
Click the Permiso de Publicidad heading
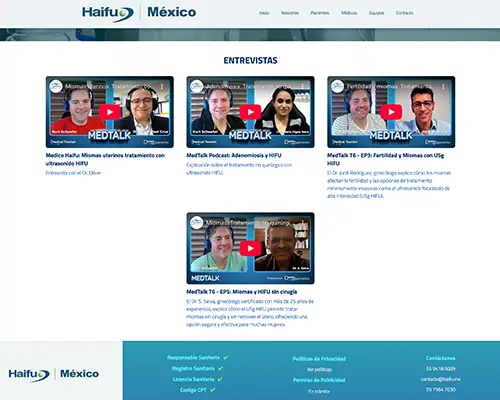click(x=319, y=380)
